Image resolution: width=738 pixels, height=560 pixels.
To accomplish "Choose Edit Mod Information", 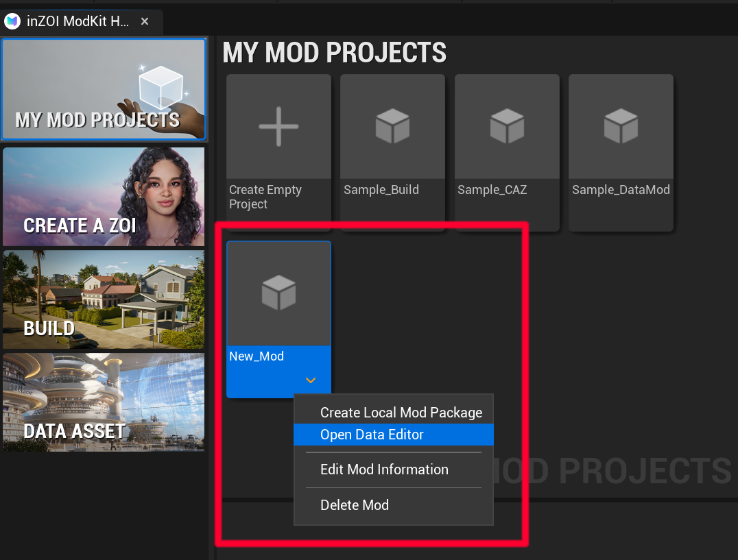I will point(394,470).
